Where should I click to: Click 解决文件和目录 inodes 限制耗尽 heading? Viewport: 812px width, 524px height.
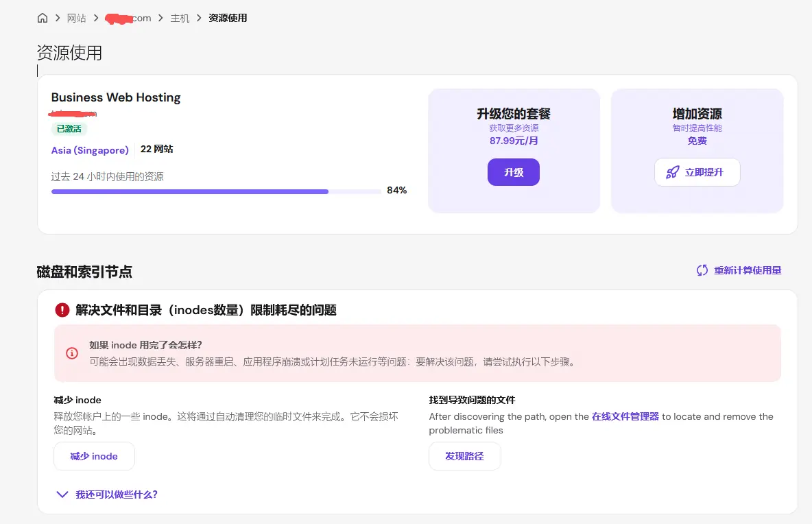[206, 310]
